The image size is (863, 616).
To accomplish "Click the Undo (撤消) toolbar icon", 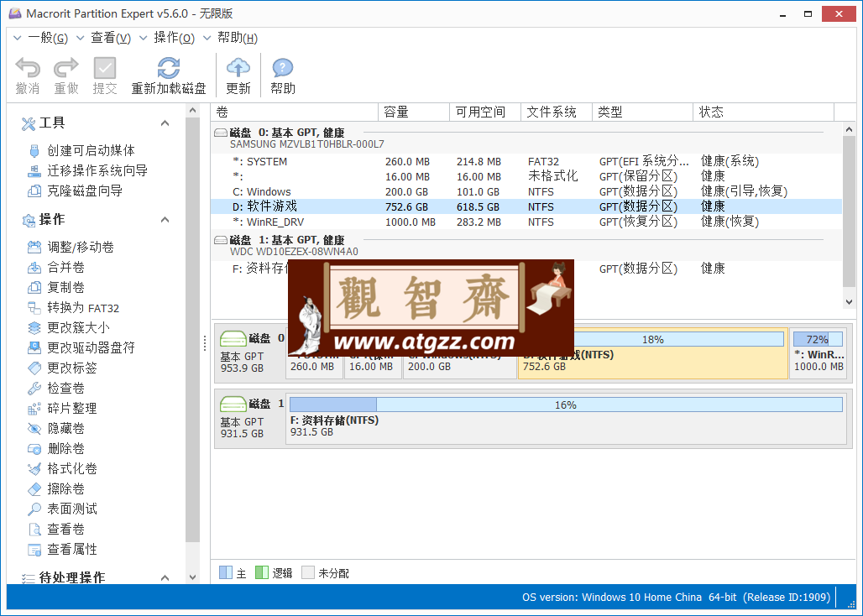I will click(28, 68).
